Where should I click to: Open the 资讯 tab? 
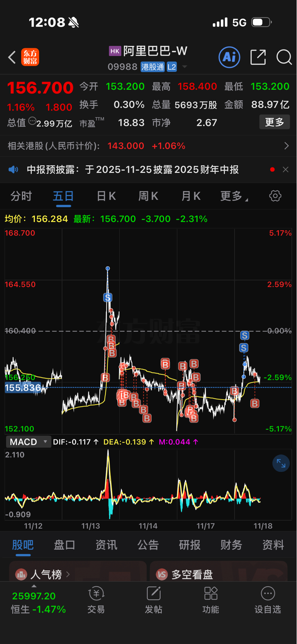tap(106, 545)
